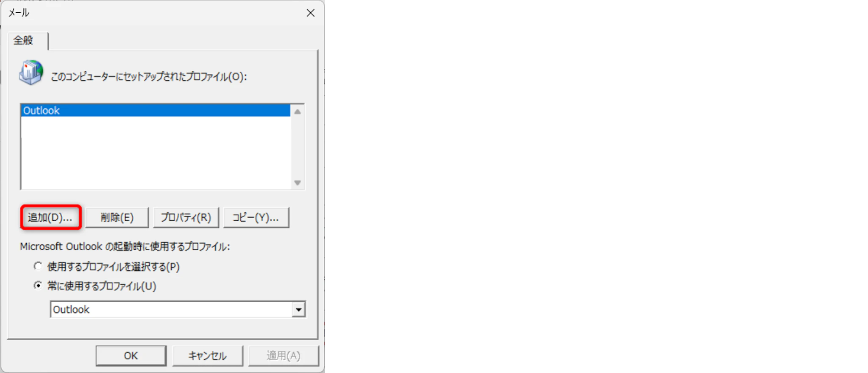The width and height of the screenshot is (868, 373).
Task: Select 常に使用するプロファイル(U) radio button
Action: click(38, 286)
